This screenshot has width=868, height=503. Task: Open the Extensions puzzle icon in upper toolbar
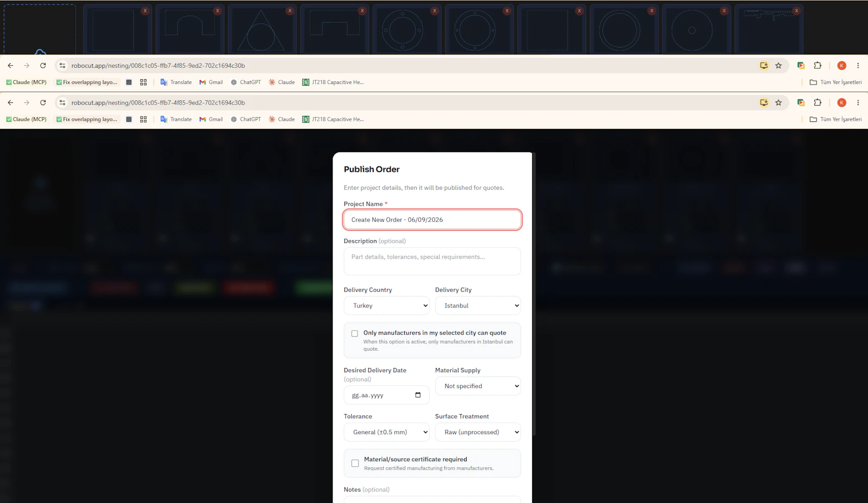[818, 66]
